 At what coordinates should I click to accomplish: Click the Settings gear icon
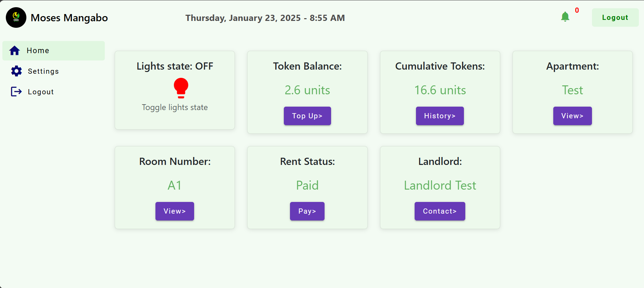(x=16, y=71)
